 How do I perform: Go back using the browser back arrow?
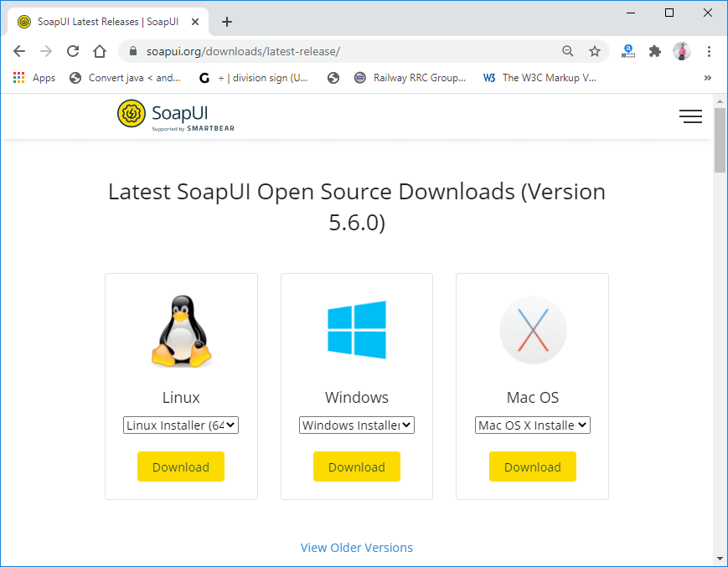(x=19, y=51)
